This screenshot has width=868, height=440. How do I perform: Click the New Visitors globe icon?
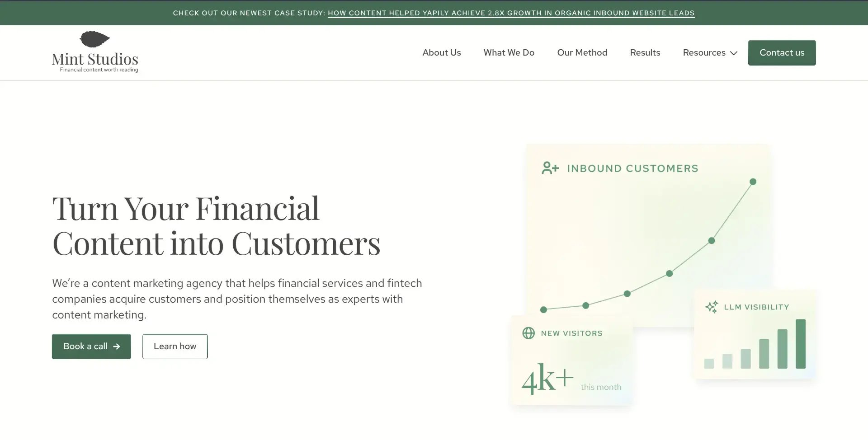528,333
